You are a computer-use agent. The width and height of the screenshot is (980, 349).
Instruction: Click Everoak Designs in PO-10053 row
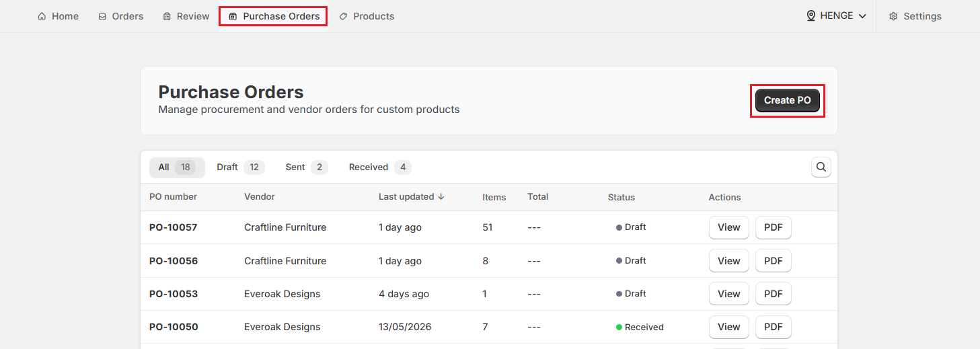tap(282, 294)
